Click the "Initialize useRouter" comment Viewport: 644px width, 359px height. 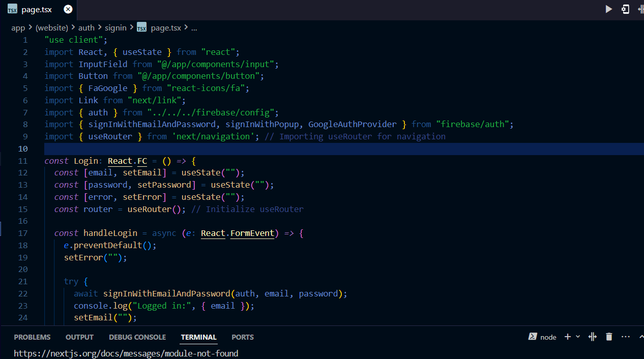pos(247,209)
